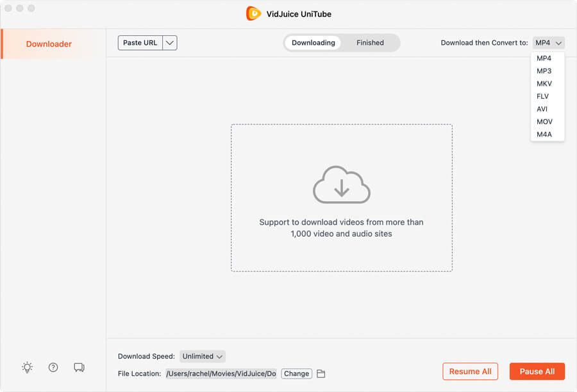Click the dashed drop zone area
The height and width of the screenshot is (392, 577).
point(342,198)
